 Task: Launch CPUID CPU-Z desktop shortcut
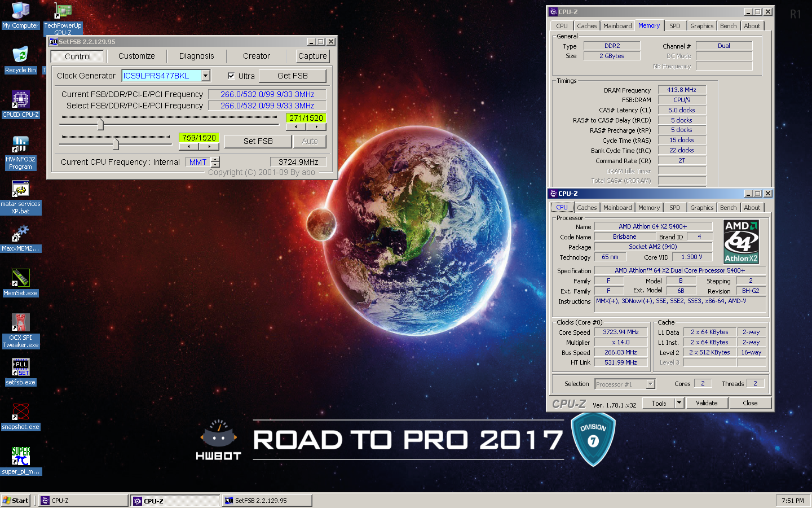[x=20, y=104]
